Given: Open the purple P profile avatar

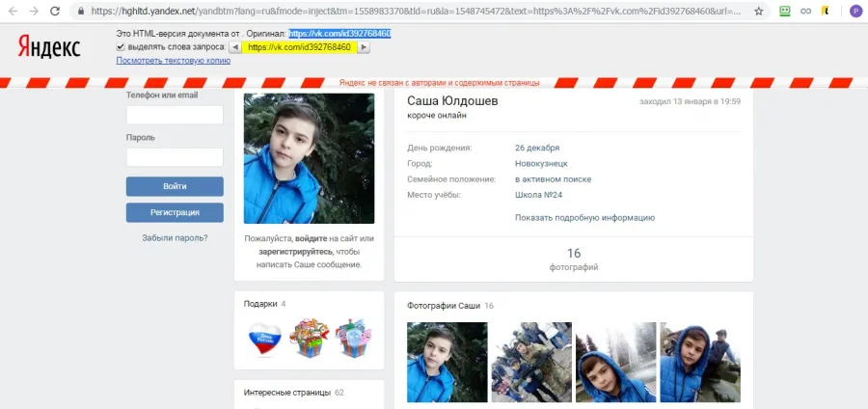Looking at the screenshot, I should click(855, 11).
